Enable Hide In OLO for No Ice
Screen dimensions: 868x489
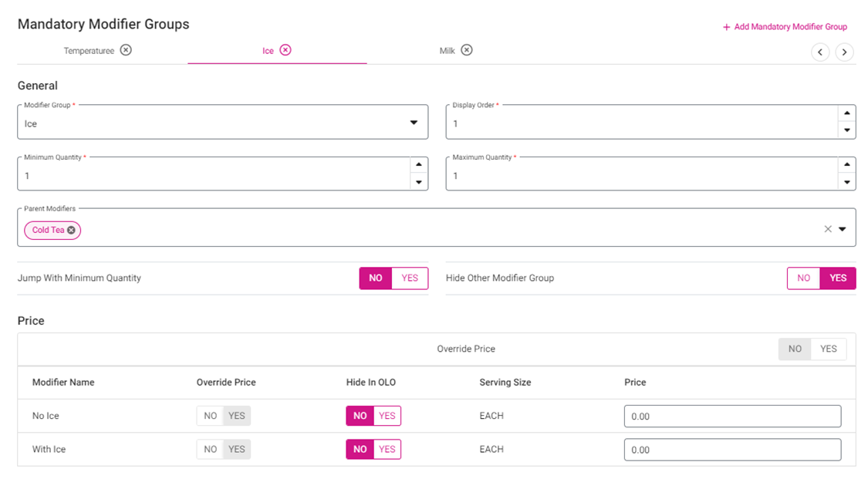[x=387, y=416]
